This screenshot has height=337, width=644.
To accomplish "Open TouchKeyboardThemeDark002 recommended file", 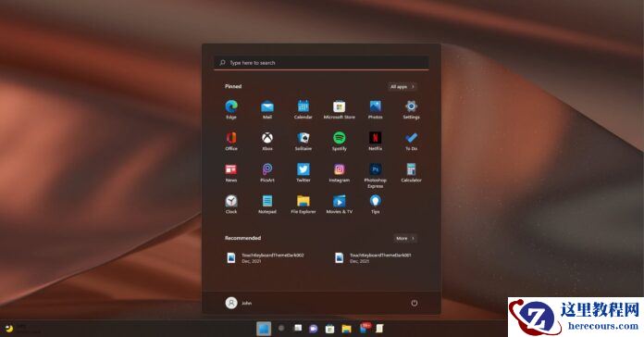I will coord(266,257).
